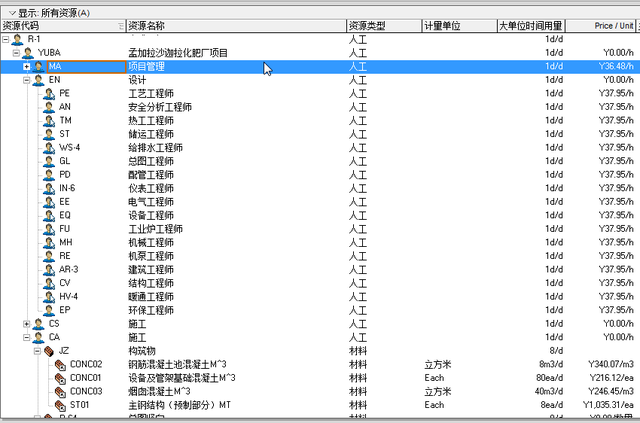Click the CV engineer icon
This screenshot has width=640, height=423.
coord(49,283)
